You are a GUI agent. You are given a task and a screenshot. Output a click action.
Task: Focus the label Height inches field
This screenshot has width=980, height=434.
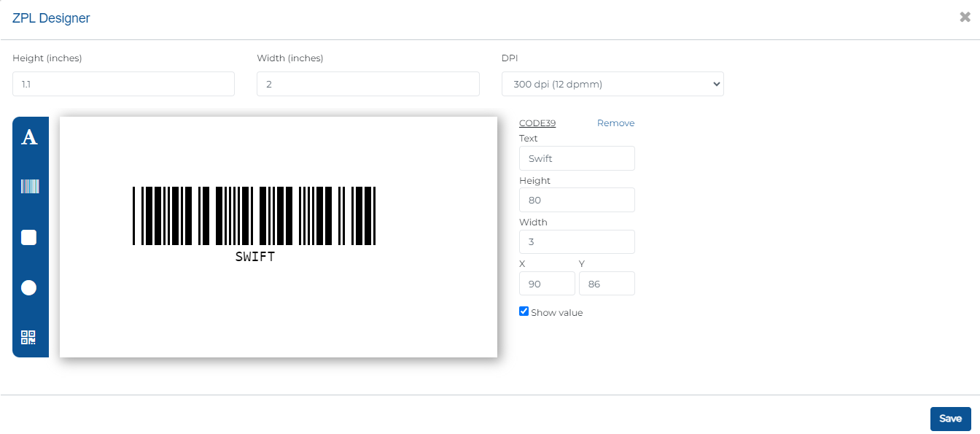[123, 84]
